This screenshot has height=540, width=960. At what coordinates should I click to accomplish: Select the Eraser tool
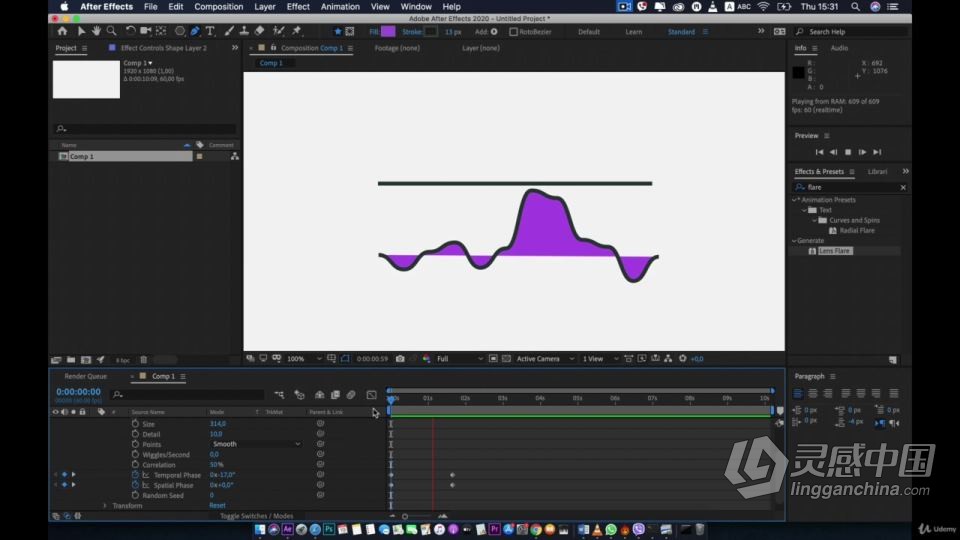click(x=260, y=31)
